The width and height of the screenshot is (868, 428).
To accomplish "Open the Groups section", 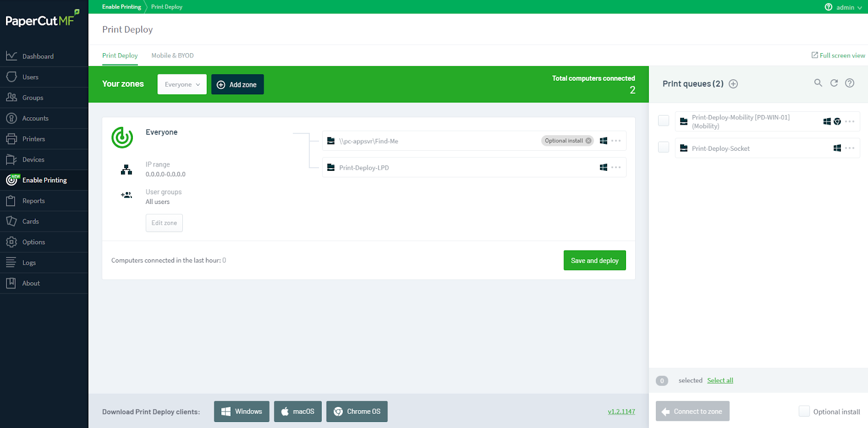I will click(44, 98).
